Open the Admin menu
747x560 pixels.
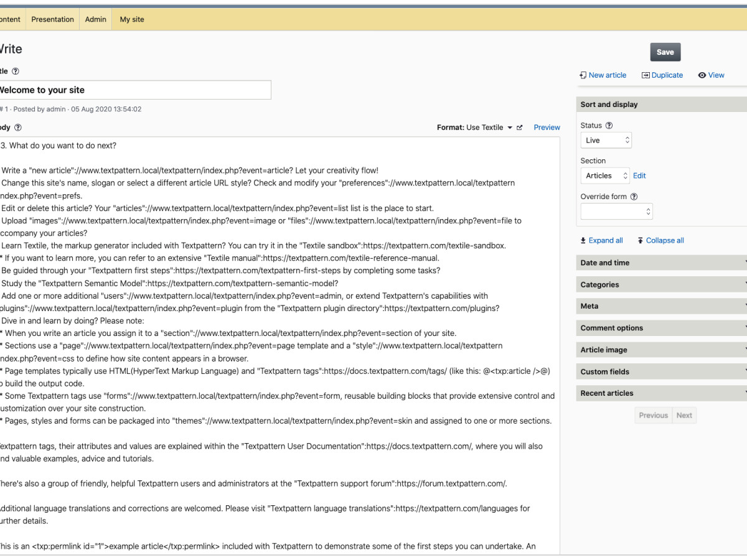(x=96, y=19)
